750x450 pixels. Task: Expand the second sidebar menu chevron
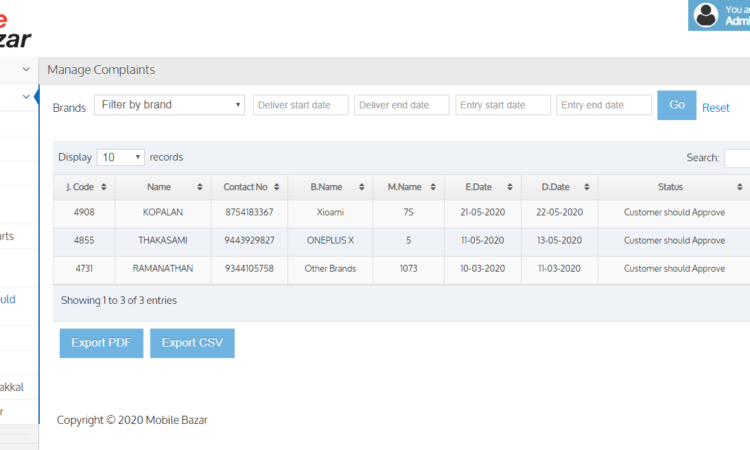pos(26,96)
